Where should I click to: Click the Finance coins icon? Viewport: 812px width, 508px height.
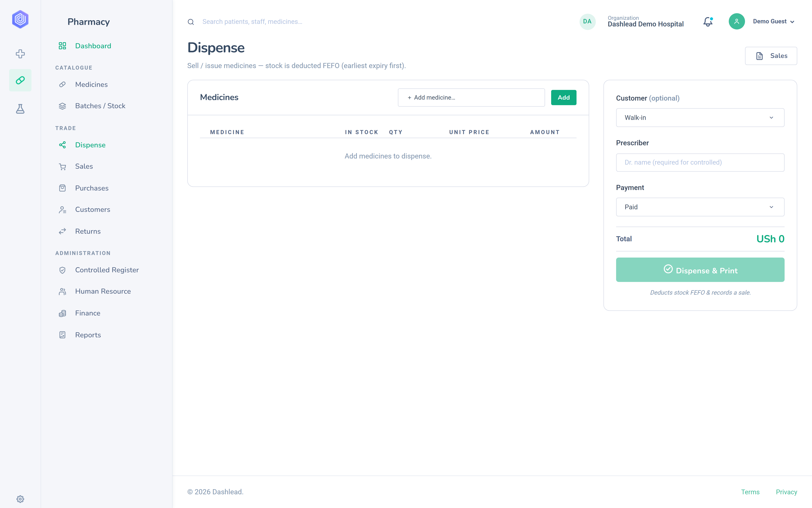point(62,313)
